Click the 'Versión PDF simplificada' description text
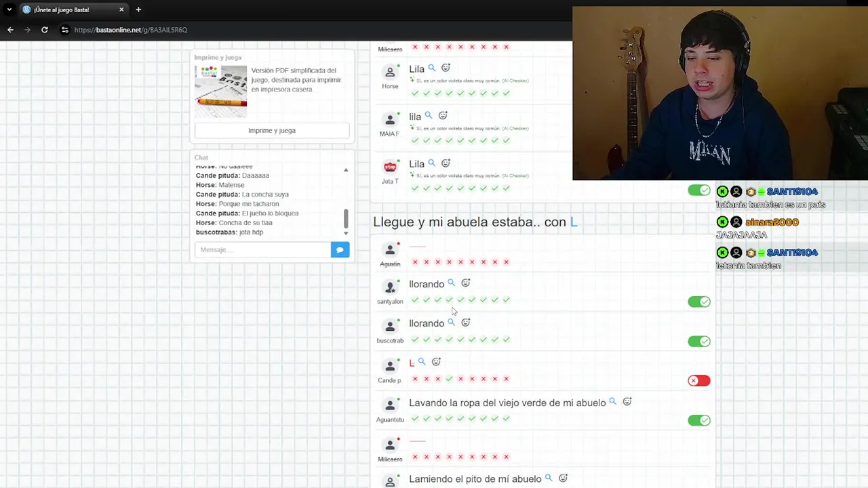The image size is (868, 488). [296, 80]
